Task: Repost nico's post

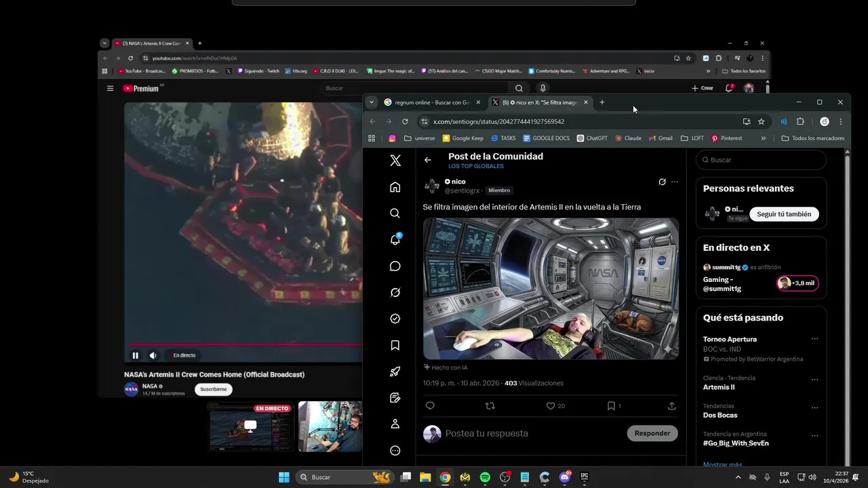Action: 490,406
